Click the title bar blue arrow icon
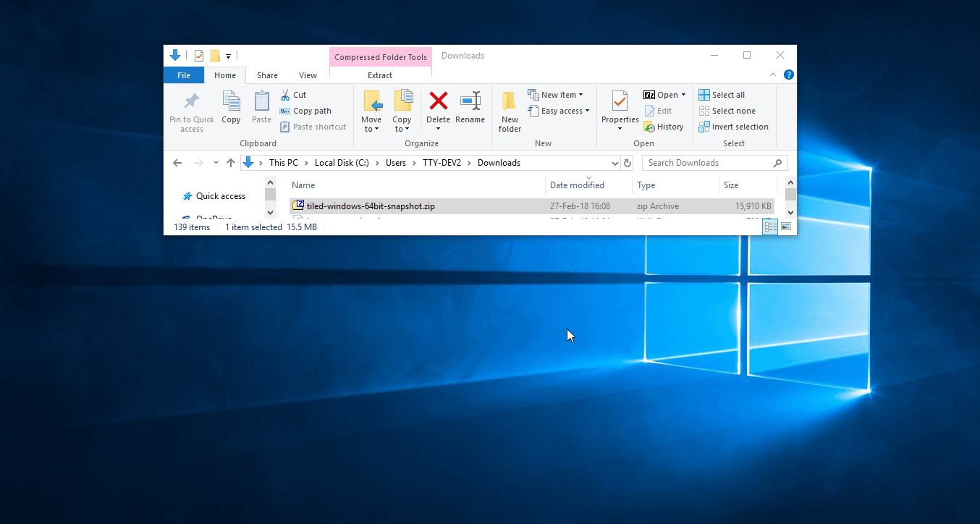This screenshot has height=524, width=980. pos(175,55)
